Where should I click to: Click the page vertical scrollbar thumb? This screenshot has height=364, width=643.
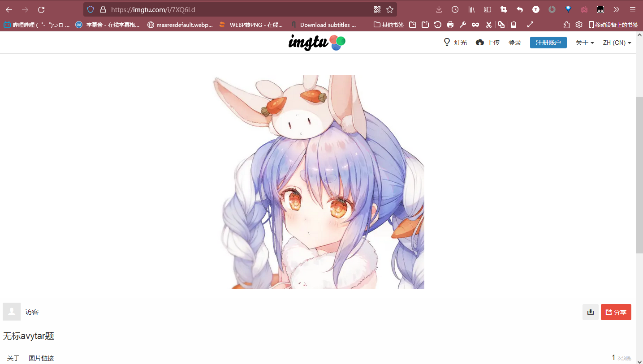coord(639,175)
